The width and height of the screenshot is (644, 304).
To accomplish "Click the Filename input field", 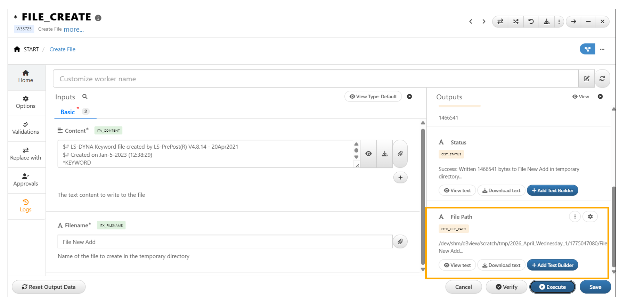I will coord(225,242).
